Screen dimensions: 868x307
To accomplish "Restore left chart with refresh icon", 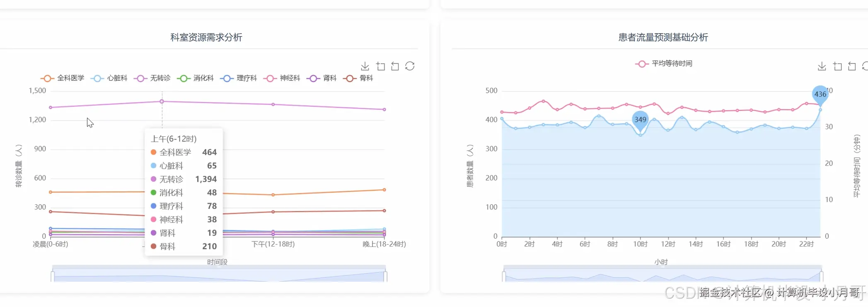I will click(x=410, y=66).
